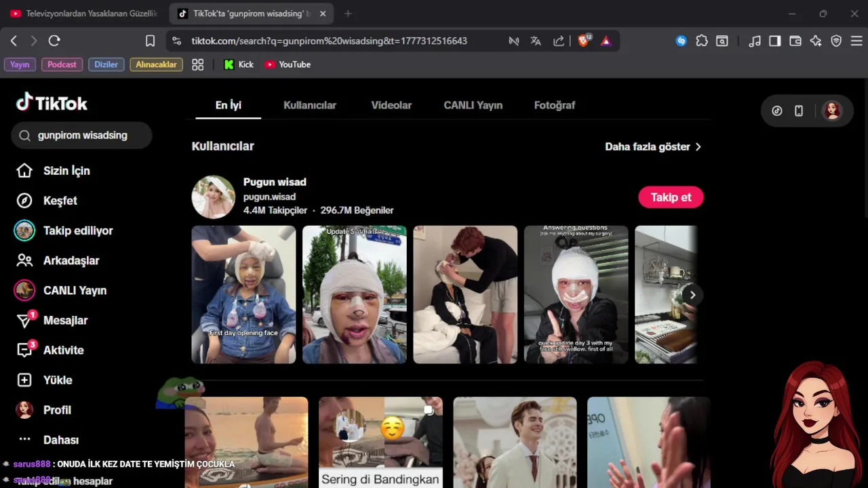Image resolution: width=868 pixels, height=488 pixels.
Task: Open a new browser tab
Action: point(348,14)
